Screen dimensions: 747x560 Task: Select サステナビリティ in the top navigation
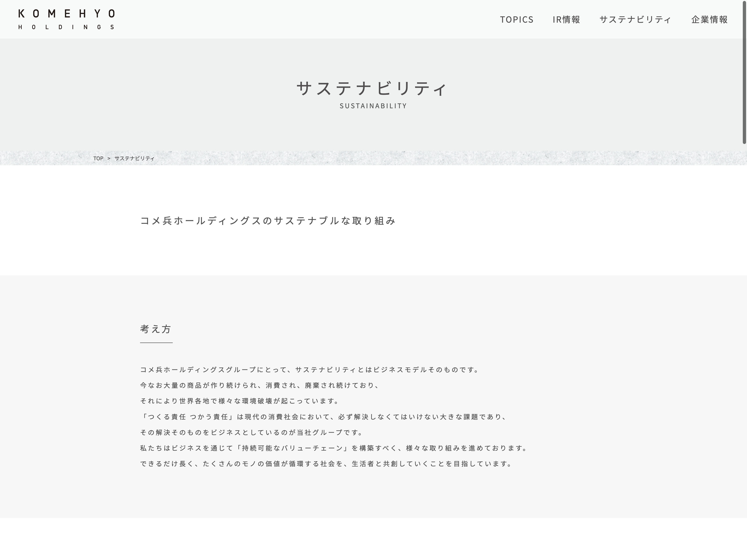[x=635, y=20]
